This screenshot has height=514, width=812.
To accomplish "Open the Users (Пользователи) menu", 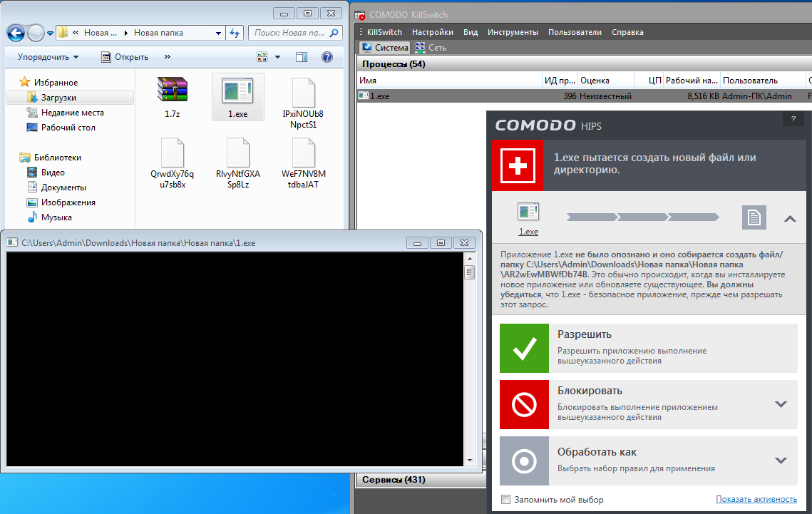I will pos(575,32).
